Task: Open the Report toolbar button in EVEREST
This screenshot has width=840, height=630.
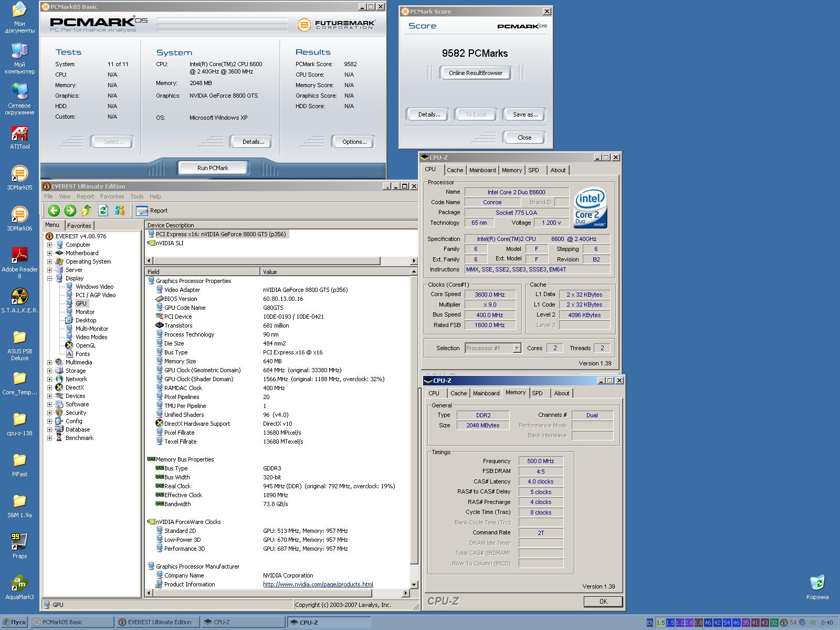Action: pyautogui.click(x=152, y=211)
